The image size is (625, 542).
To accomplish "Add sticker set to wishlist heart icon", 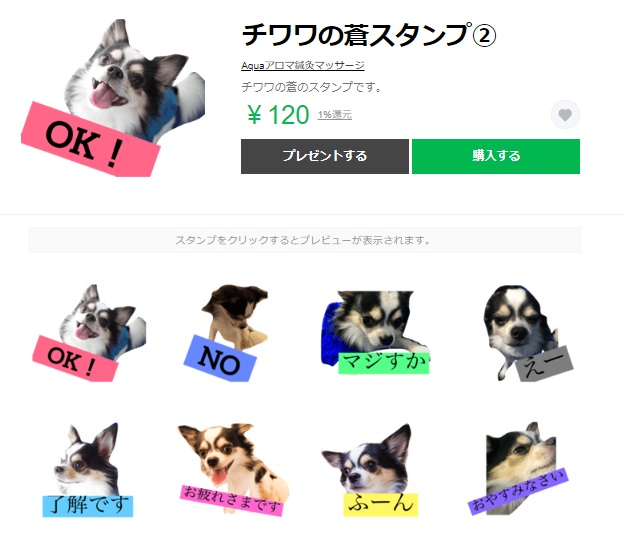I will point(565,115).
